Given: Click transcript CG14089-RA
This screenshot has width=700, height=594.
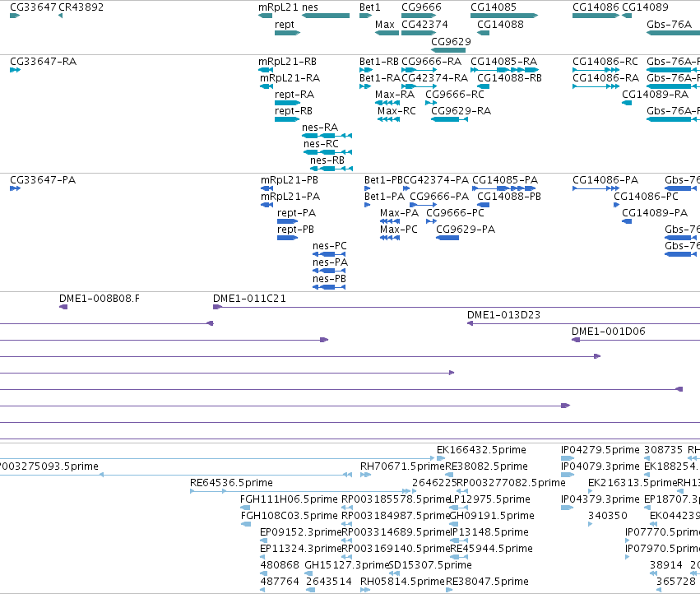Looking at the screenshot, I should (x=655, y=95).
